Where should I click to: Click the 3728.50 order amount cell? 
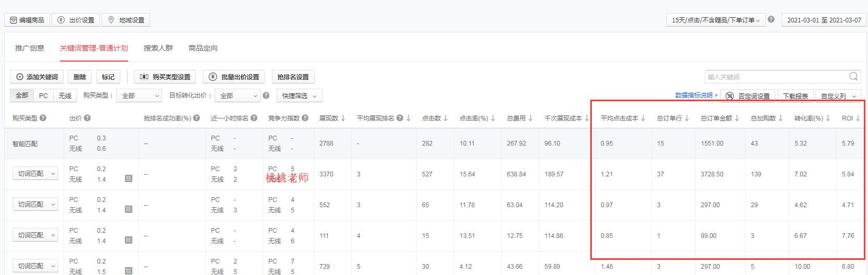coord(712,174)
